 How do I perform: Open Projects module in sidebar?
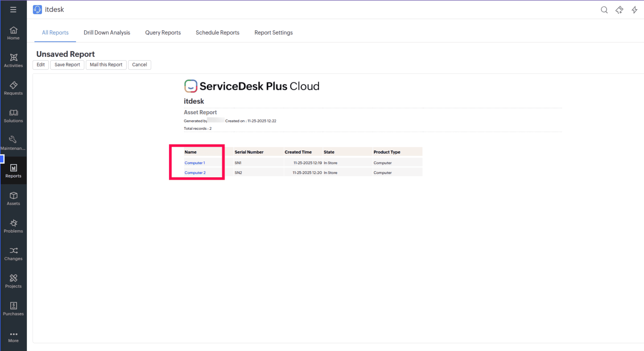tap(13, 281)
